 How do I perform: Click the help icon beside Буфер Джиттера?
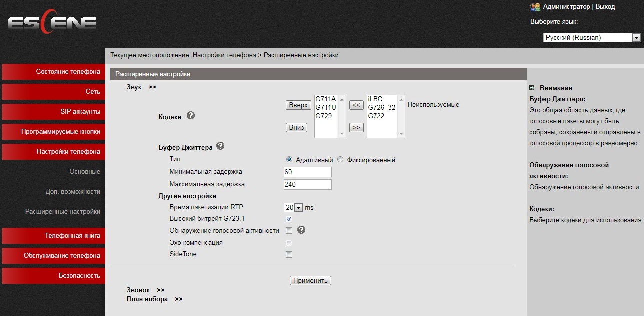(220, 147)
